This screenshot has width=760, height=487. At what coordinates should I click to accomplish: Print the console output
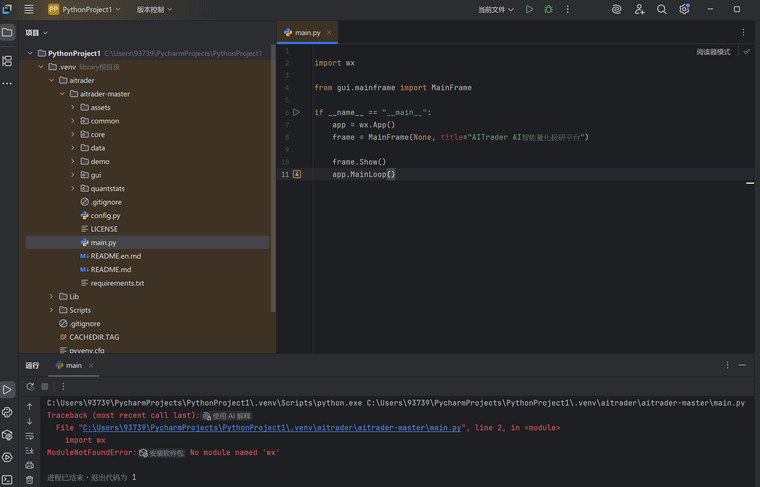pyautogui.click(x=30, y=465)
